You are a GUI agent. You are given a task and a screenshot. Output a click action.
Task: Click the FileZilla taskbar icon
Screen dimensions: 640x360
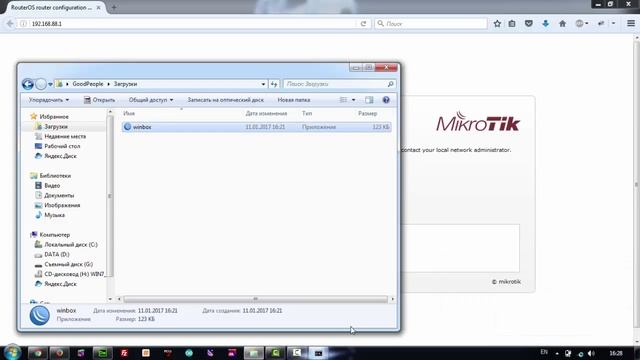tap(124, 353)
